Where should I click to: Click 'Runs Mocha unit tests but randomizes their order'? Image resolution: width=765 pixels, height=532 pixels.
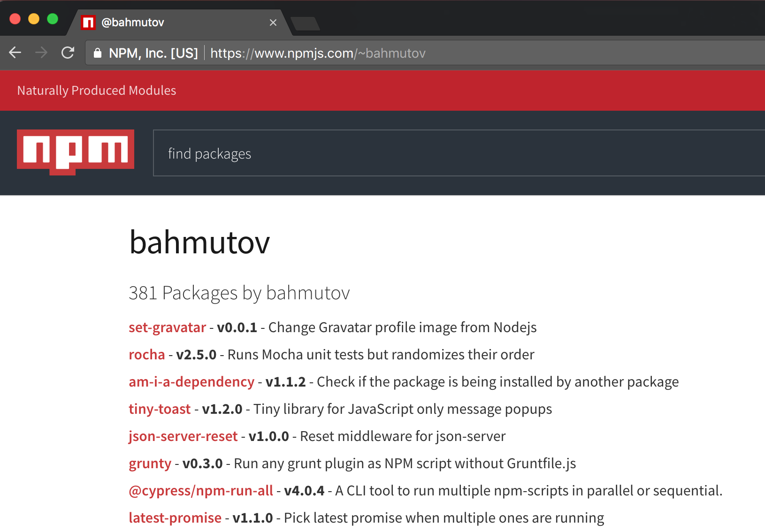(381, 355)
